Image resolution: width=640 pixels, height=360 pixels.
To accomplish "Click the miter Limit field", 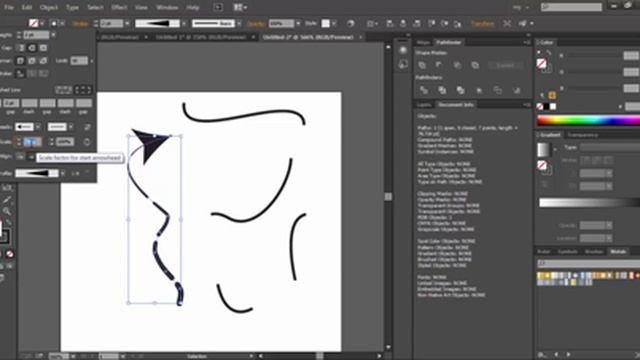I will coord(79,61).
